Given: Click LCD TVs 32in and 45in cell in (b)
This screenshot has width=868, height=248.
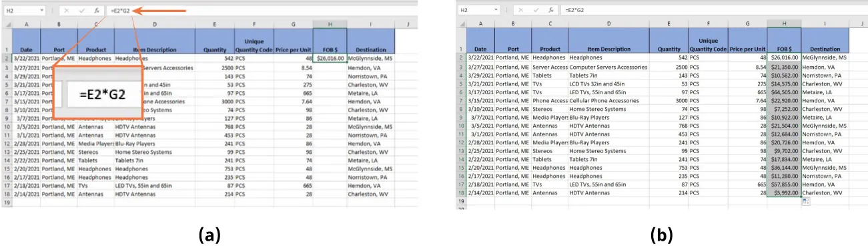Looking at the screenshot, I should tap(608, 84).
